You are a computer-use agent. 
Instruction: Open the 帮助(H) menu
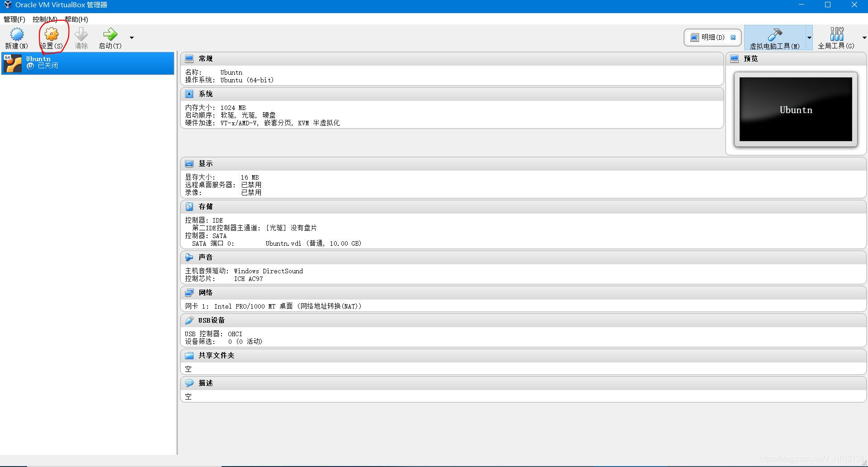point(76,19)
